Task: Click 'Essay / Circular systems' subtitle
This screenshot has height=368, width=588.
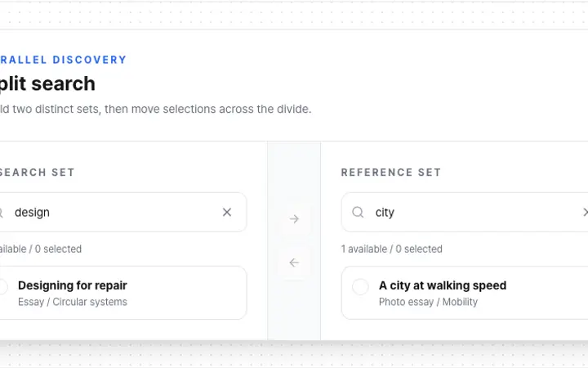Action: coord(73,302)
